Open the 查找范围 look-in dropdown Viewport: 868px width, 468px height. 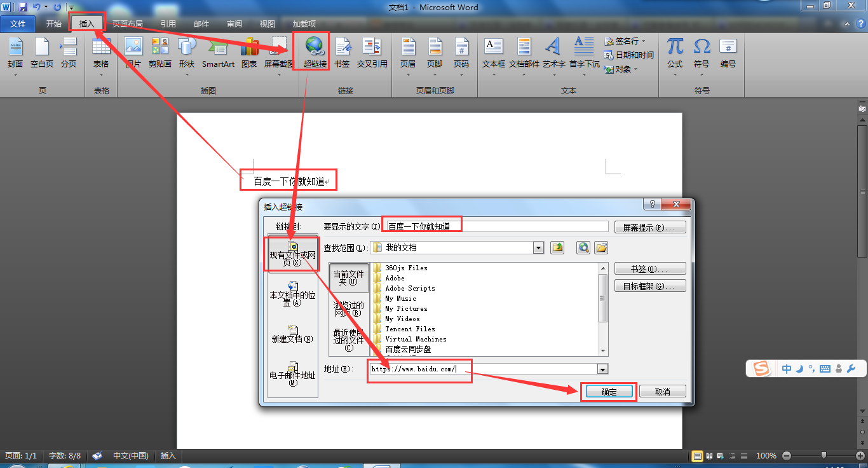click(539, 248)
